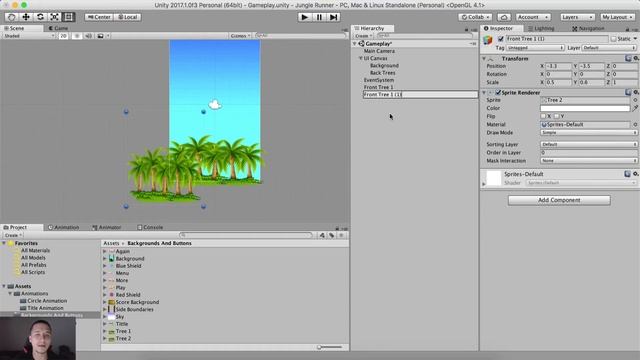Search assets by type icon

pyautogui.click(x=322, y=235)
